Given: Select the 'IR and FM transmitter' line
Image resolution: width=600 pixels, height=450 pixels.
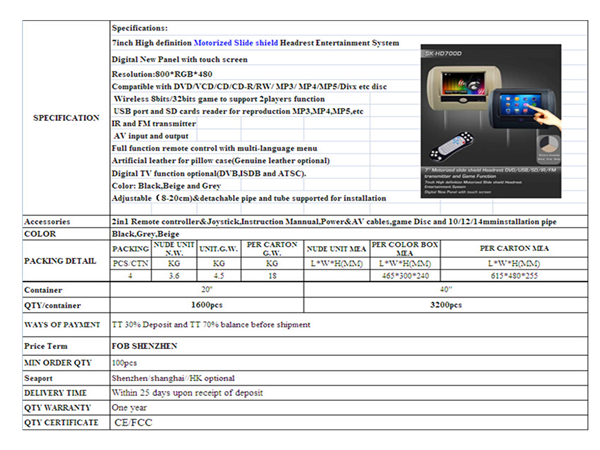Looking at the screenshot, I should click(154, 124).
